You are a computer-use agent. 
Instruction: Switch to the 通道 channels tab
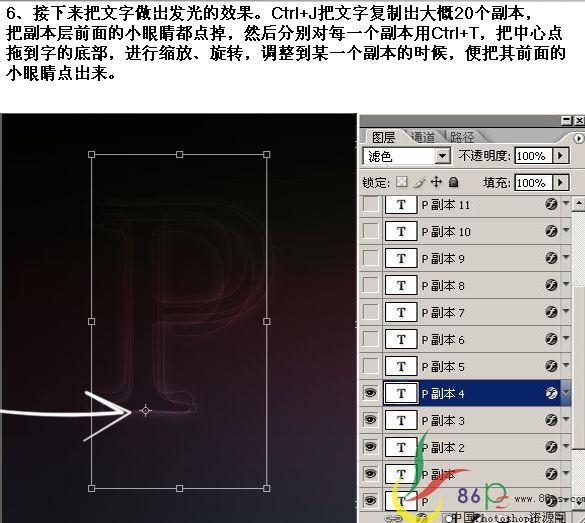point(423,137)
